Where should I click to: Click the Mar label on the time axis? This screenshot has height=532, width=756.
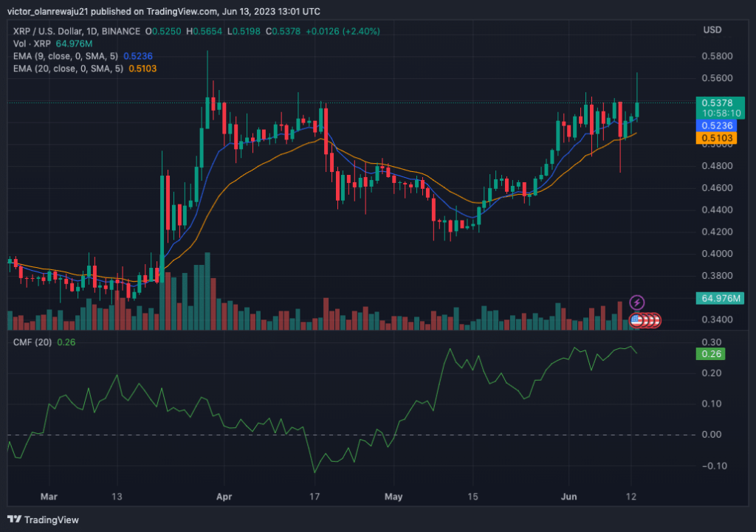point(49,497)
